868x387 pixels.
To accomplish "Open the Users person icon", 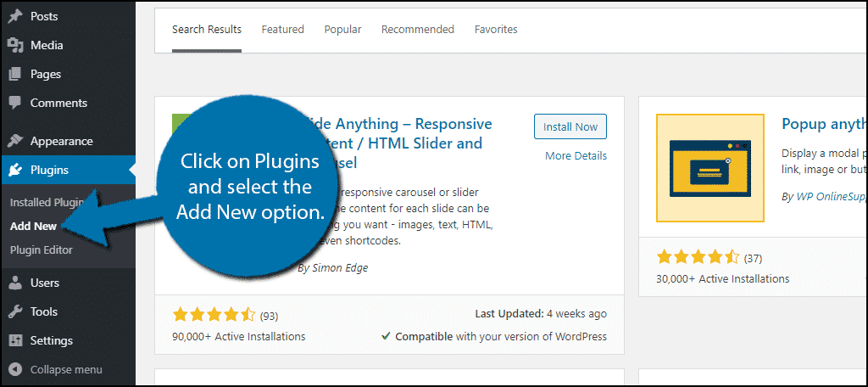I will coord(15,283).
